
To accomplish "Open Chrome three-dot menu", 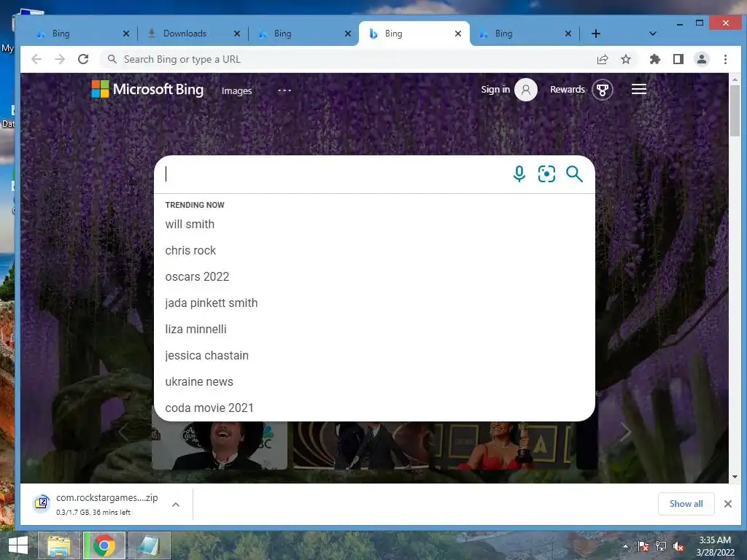I will [x=725, y=59].
